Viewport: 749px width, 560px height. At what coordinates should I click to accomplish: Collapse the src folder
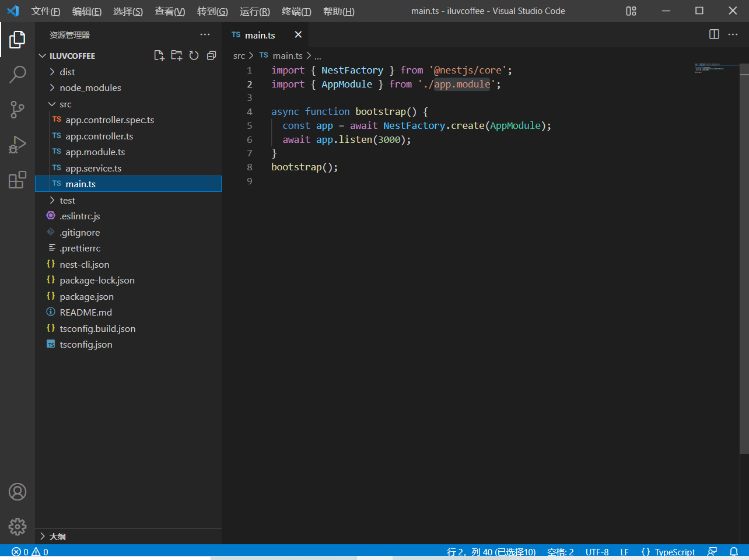(65, 104)
